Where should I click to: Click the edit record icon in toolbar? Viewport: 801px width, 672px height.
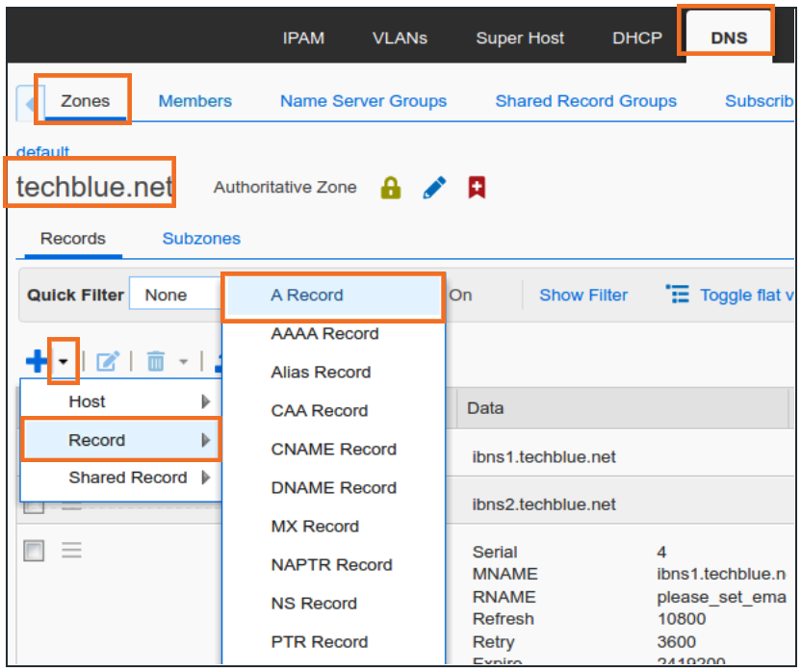107,361
